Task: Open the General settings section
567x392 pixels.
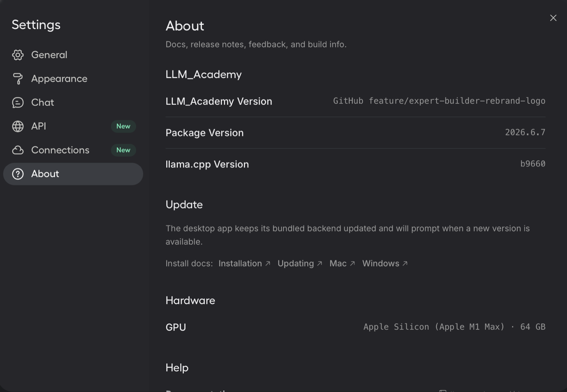Action: 73,55
